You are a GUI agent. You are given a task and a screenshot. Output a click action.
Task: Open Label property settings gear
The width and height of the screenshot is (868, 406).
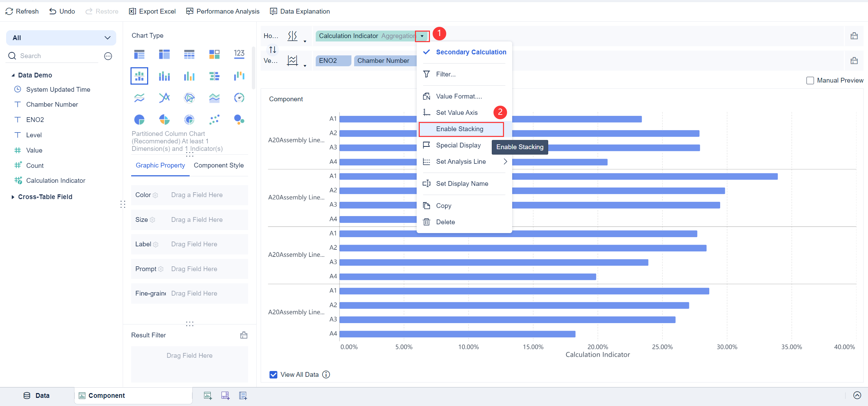tap(156, 245)
